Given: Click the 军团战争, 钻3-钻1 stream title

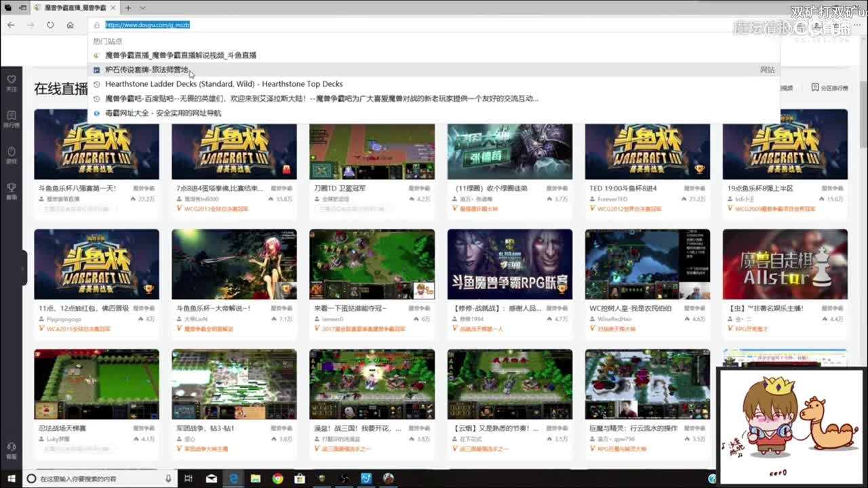Looking at the screenshot, I should pyautogui.click(x=206, y=428).
